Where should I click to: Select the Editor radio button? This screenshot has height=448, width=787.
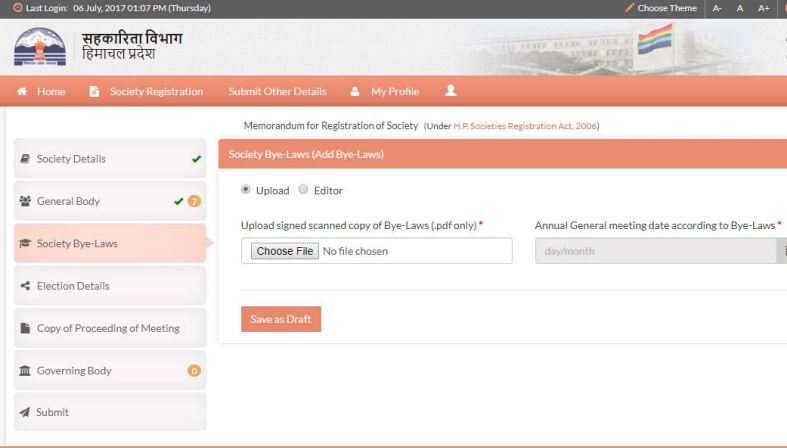[x=303, y=189]
